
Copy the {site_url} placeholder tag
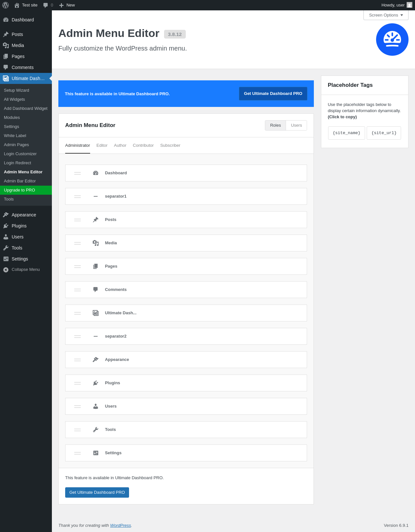pyautogui.click(x=384, y=133)
